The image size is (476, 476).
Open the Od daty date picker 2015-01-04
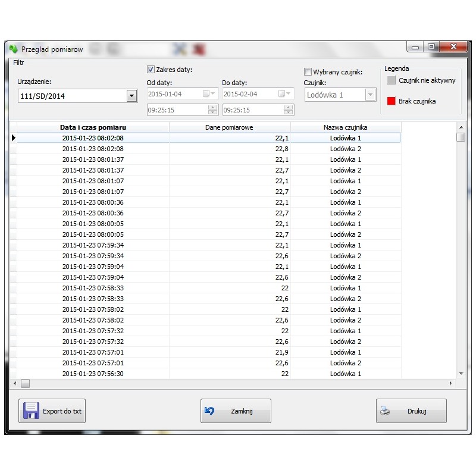[183, 93]
